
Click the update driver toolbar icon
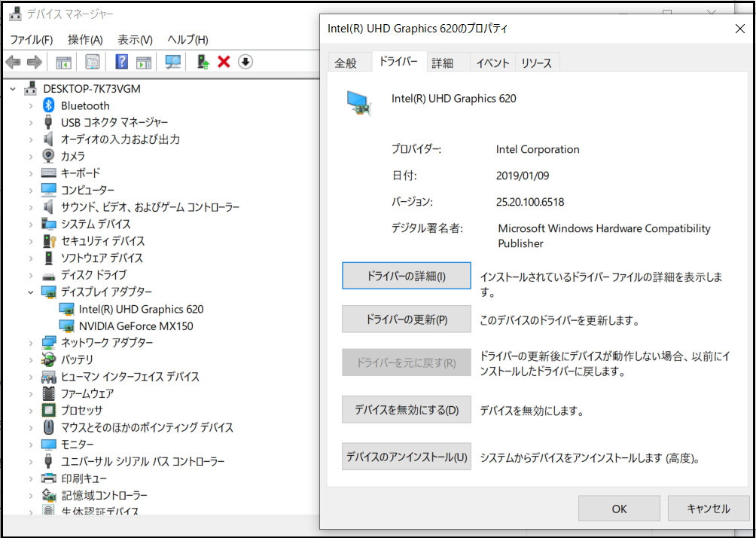point(203,62)
